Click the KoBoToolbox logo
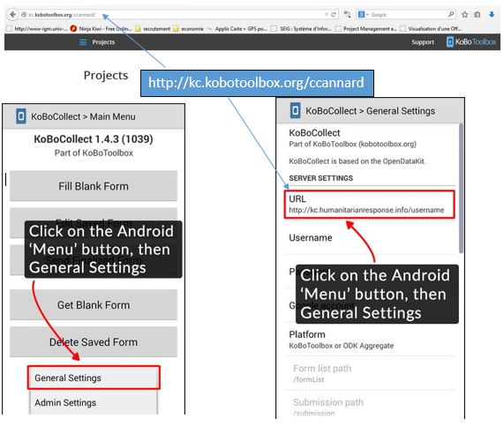504x426 pixels. [x=471, y=41]
